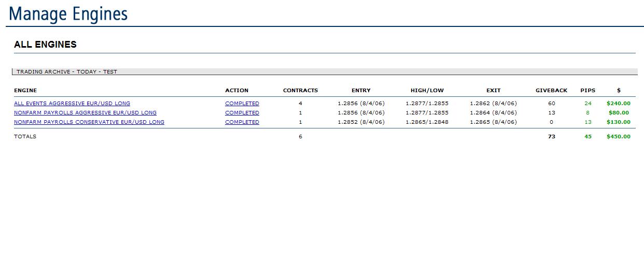Click the ENTRY column header
The height and width of the screenshot is (259, 644).
361,90
